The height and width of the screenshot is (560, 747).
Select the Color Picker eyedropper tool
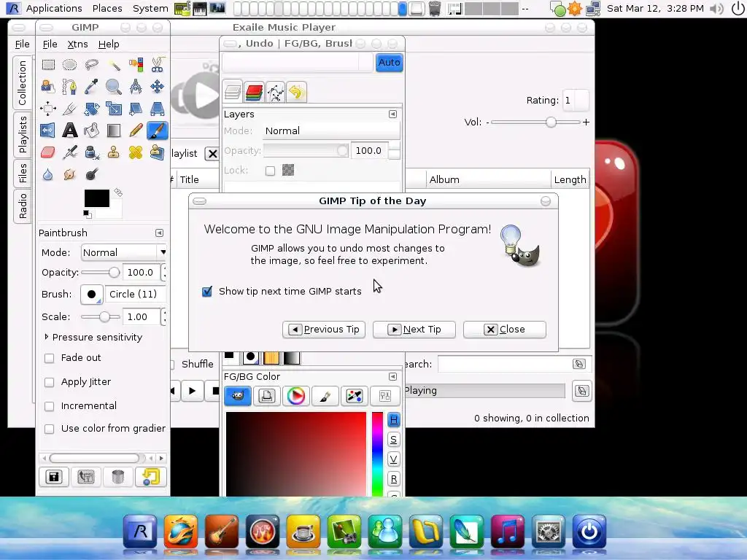[x=91, y=86]
